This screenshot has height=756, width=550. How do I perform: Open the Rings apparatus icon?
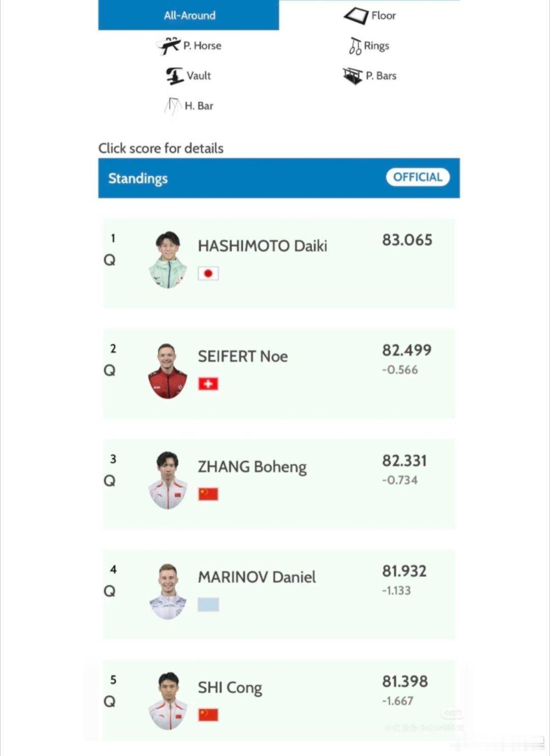[355, 46]
